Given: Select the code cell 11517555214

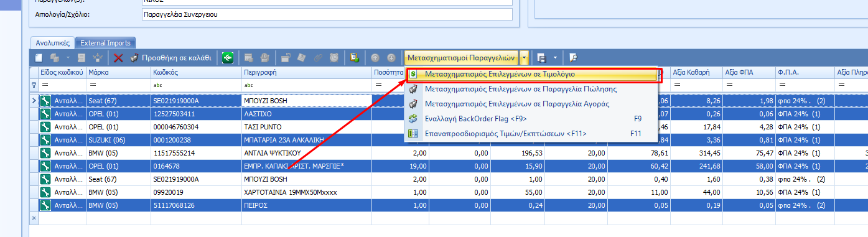Looking at the screenshot, I should point(195,153).
